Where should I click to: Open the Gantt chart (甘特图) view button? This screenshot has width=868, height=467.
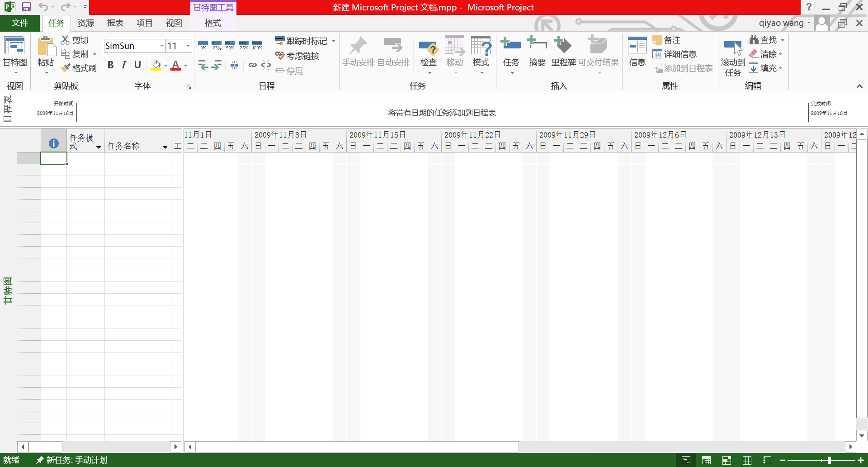tap(15, 55)
